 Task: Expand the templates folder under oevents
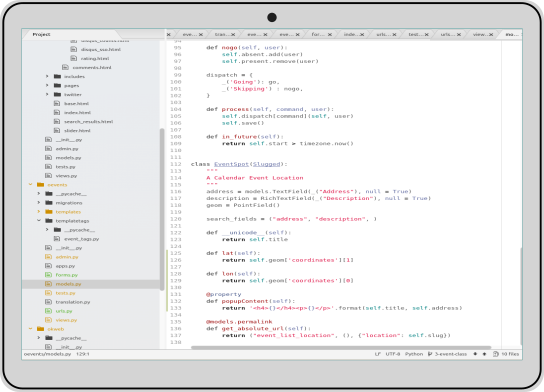(x=39, y=212)
